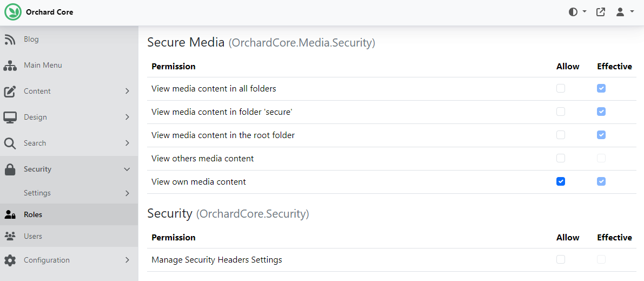Image resolution: width=644 pixels, height=281 pixels.
Task: Allow 'View media content in all folders'
Action: click(561, 88)
